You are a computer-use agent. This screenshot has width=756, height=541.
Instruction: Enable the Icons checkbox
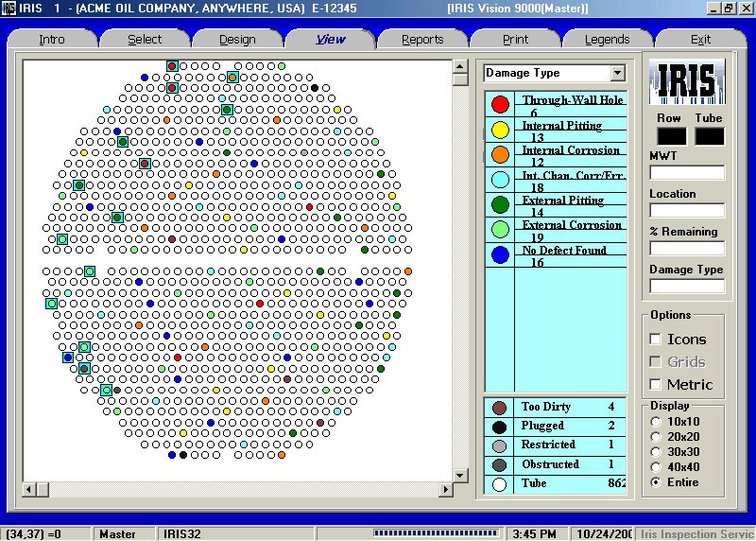(x=655, y=340)
